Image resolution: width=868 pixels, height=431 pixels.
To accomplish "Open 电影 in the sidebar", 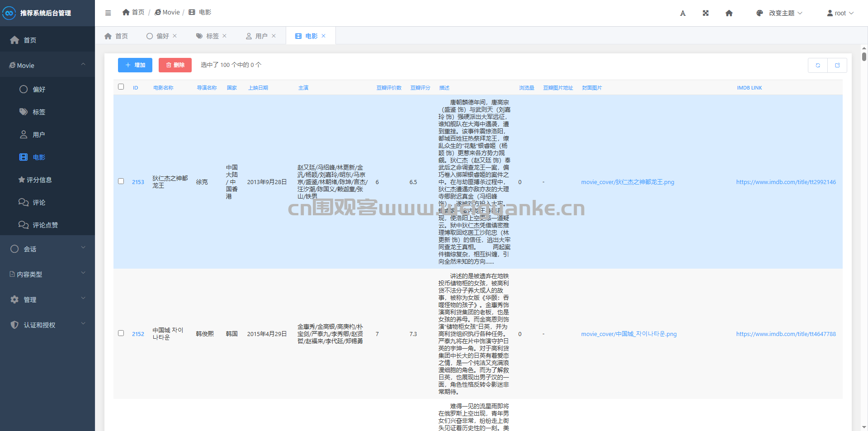I will click(47, 157).
